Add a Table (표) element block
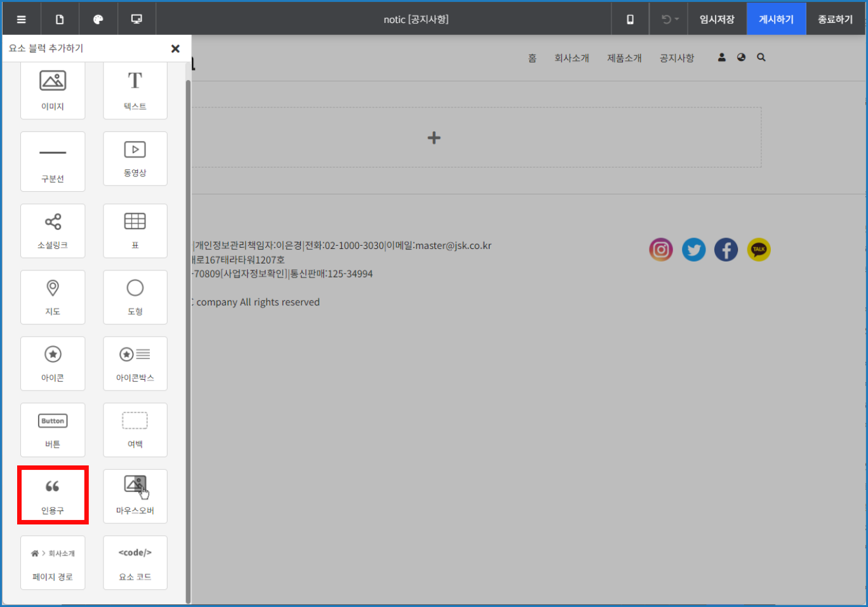Viewport: 868px width, 607px height. (x=135, y=230)
